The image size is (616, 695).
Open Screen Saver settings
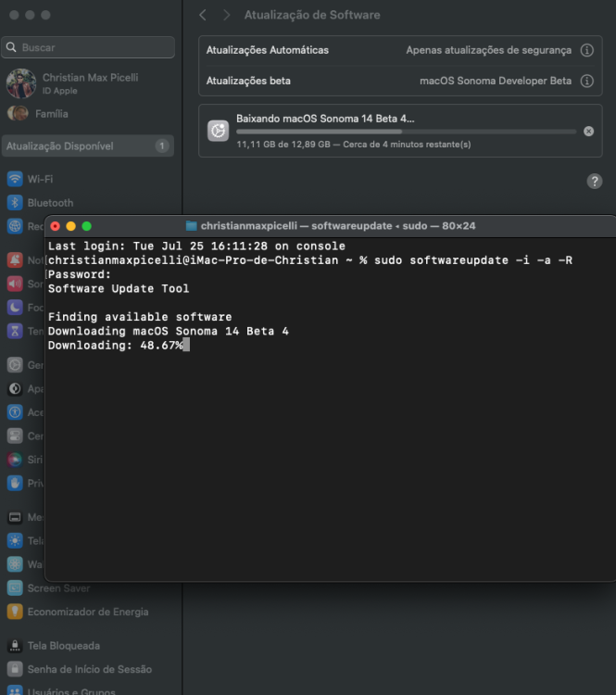(49, 588)
